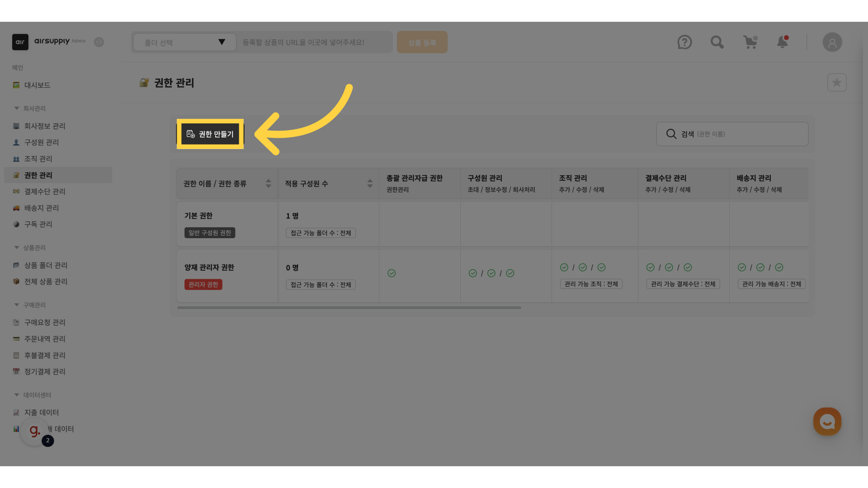
Task: Open the orange chat support bubble
Action: pyautogui.click(x=827, y=422)
